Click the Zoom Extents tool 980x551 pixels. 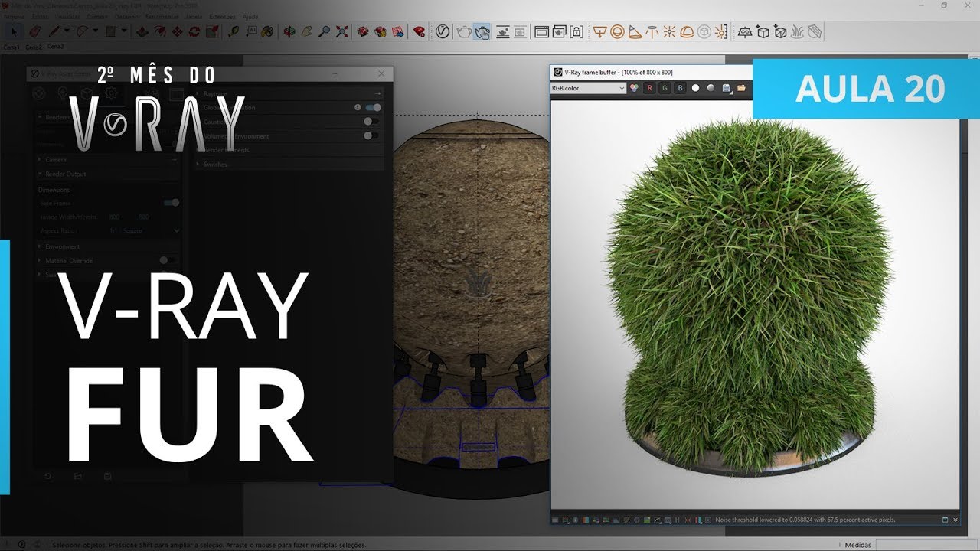342,32
